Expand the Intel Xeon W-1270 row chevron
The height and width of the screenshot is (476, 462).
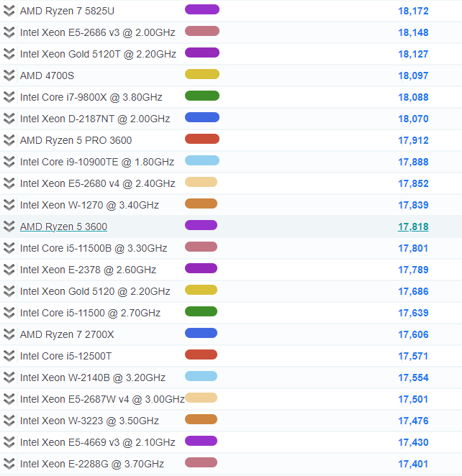tap(9, 205)
